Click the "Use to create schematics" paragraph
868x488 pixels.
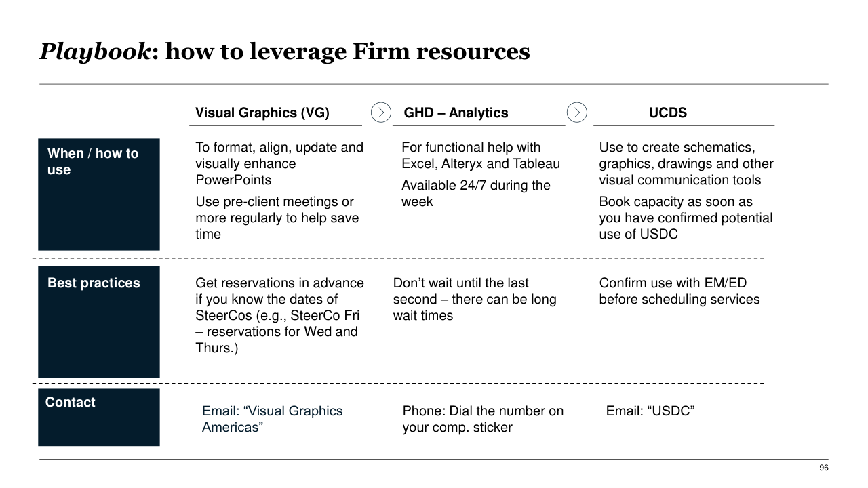[686, 163]
